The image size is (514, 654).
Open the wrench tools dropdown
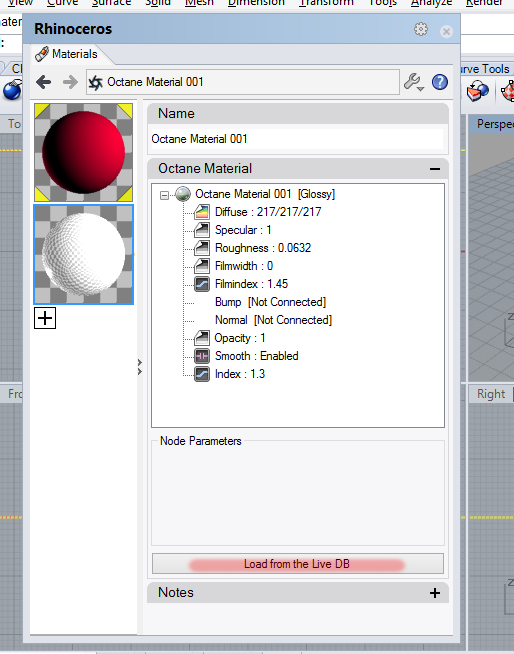coord(414,82)
